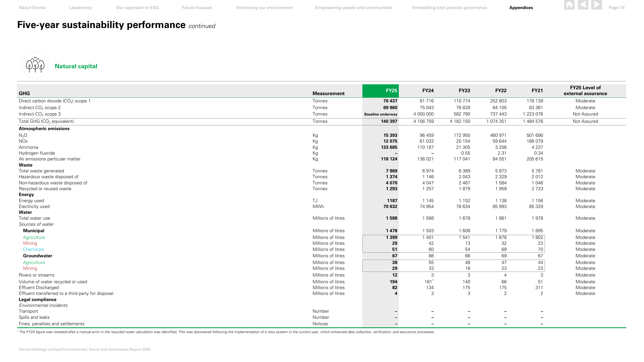The image size is (644, 362).
Task: Click the Omnia Holdings report footer text
Action: tap(85, 349)
